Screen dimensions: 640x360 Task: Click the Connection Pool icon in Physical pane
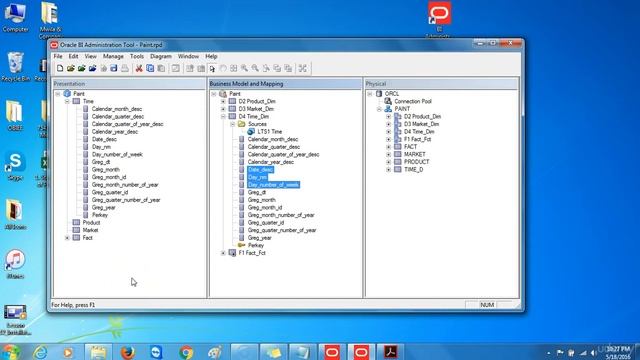(x=388, y=101)
